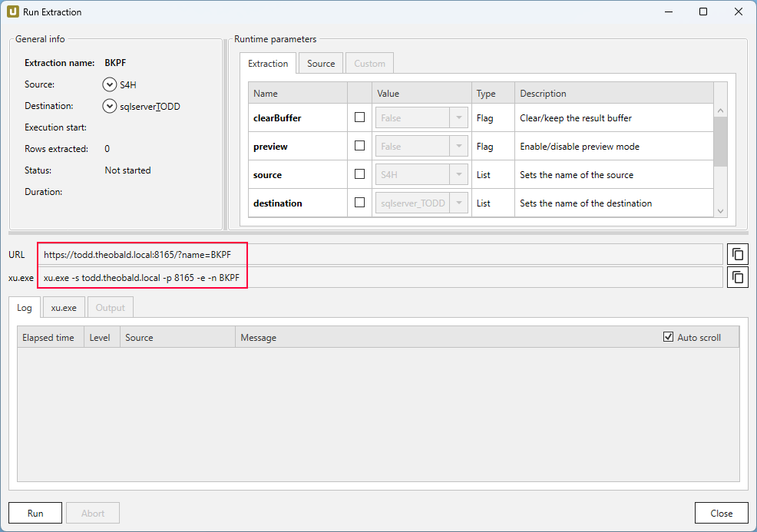Screen dimensions: 757x532
Task: Copy the xu.exe command line
Action: click(x=738, y=277)
